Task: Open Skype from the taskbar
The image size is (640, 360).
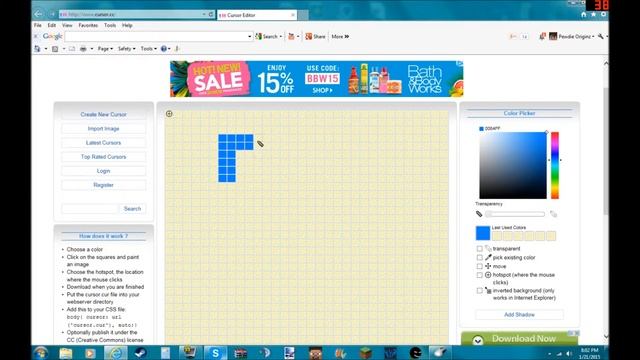Action: pyautogui.click(x=215, y=353)
